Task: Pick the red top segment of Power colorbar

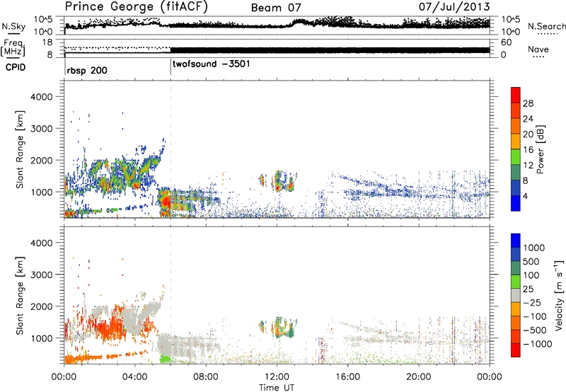Action: 516,95
